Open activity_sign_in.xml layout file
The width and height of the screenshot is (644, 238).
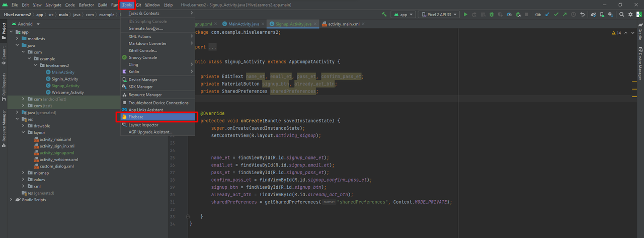(57, 146)
